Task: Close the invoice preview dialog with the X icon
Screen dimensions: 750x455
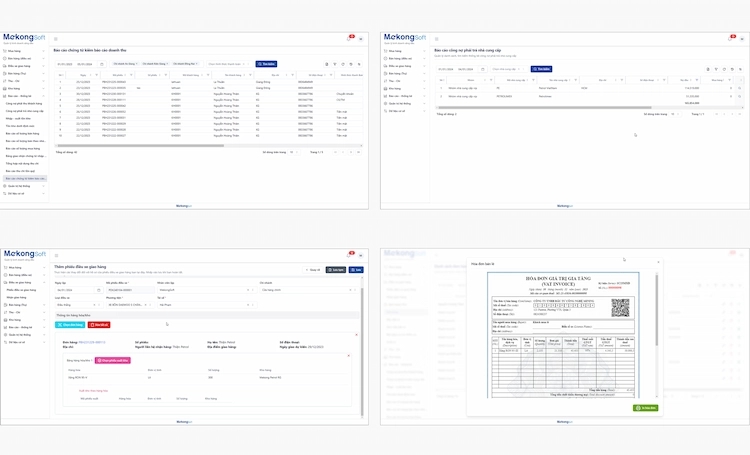Action: [657, 261]
